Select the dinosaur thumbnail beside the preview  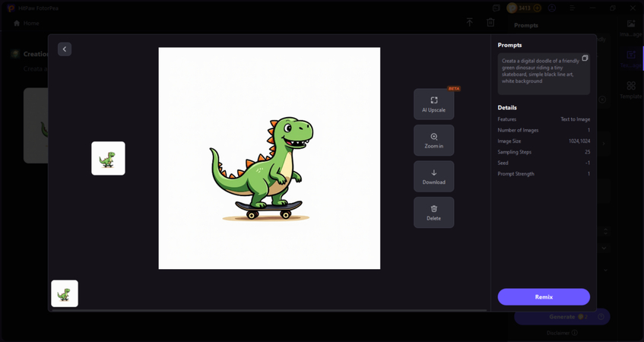(108, 159)
